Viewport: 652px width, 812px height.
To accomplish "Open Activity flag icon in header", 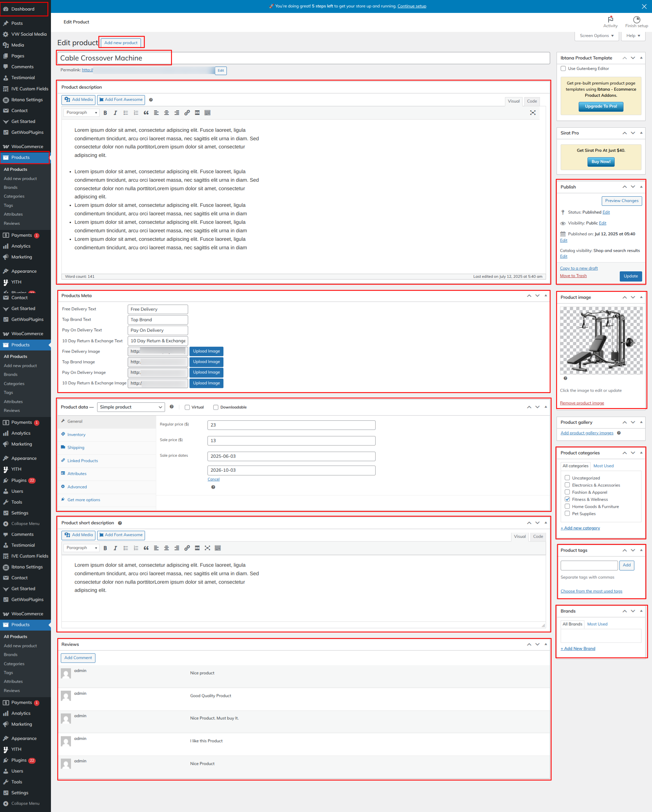I will click(x=610, y=20).
